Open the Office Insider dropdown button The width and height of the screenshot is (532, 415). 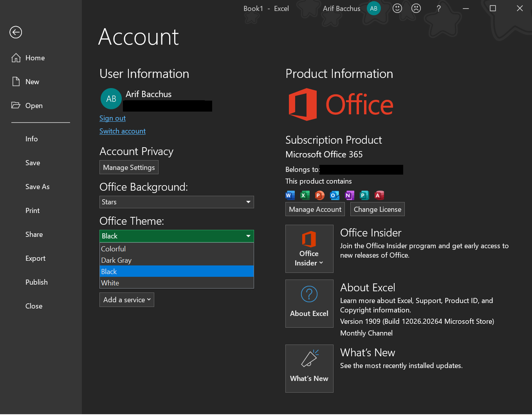pyautogui.click(x=309, y=249)
